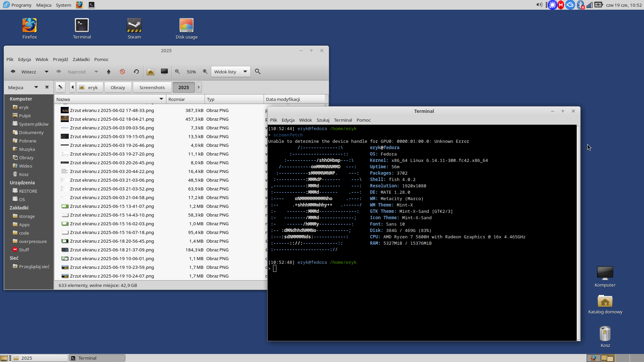Viewport: 644px width, 362px height.
Task: Select RESTORE device in sidebar
Action: pos(28,191)
